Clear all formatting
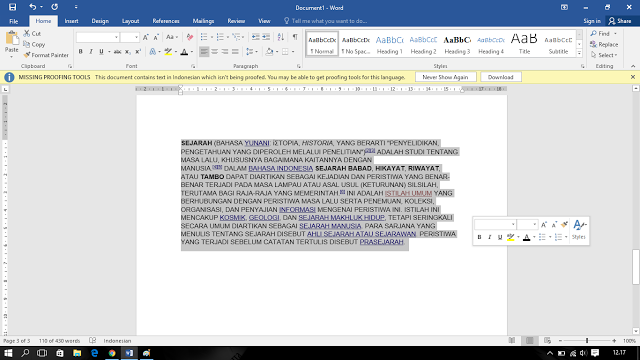 click(190, 37)
